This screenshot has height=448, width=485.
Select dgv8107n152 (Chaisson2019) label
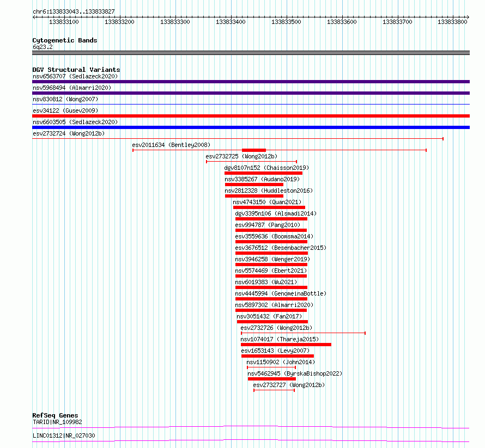(266, 168)
